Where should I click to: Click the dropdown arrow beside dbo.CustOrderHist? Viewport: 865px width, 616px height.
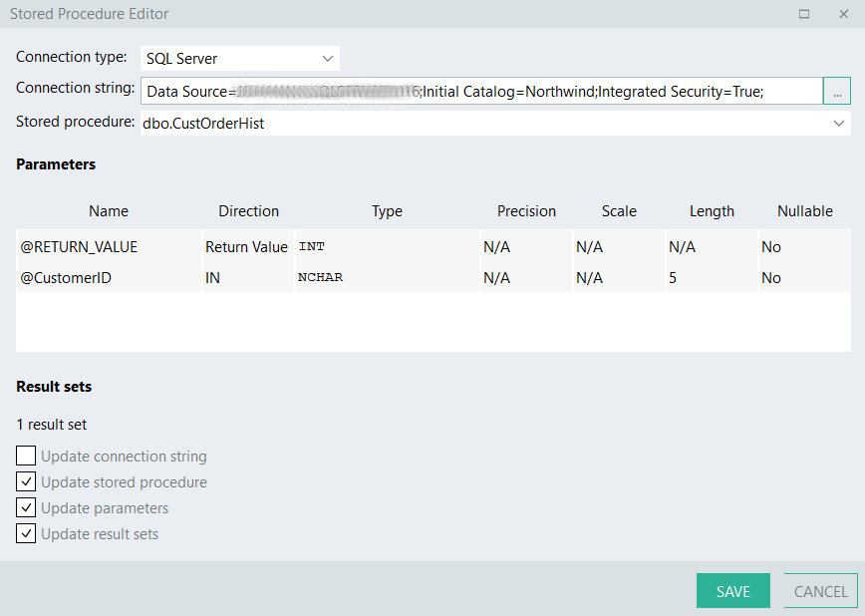838,123
